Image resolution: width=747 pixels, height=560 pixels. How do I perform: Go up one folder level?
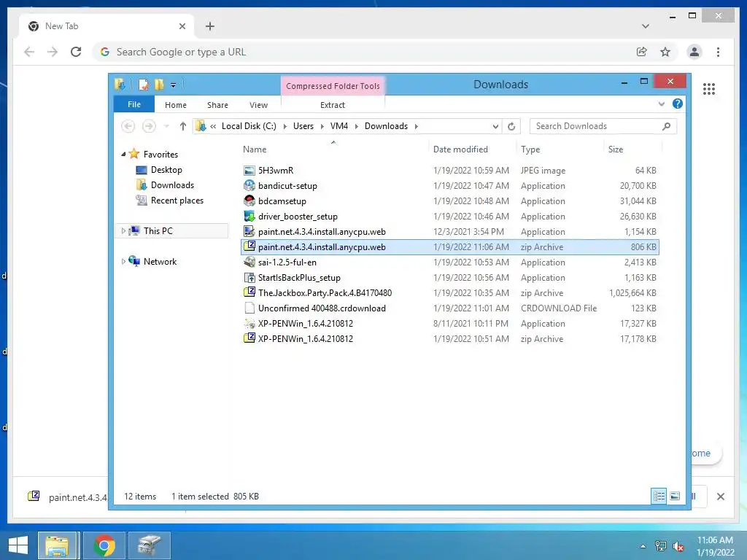[182, 126]
